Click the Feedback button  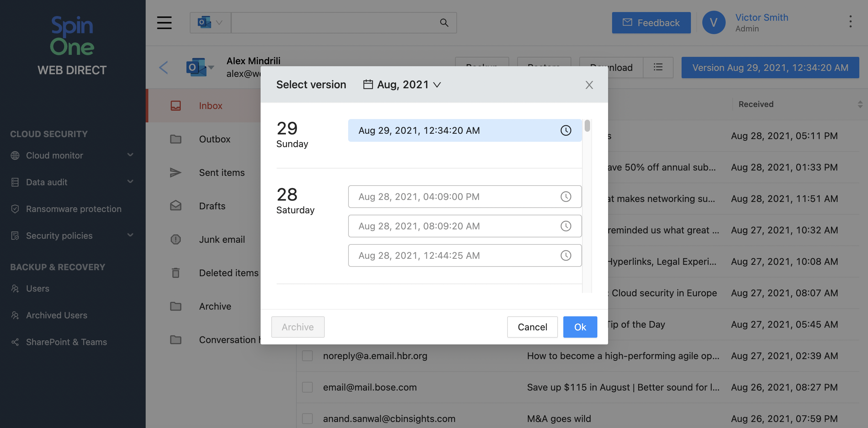pos(652,23)
